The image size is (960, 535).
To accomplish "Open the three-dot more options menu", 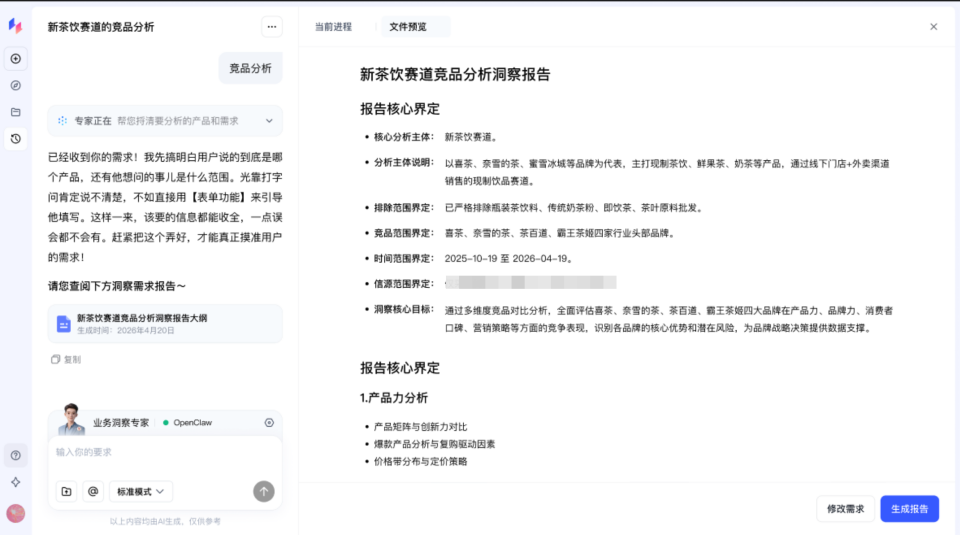I will pyautogui.click(x=272, y=27).
